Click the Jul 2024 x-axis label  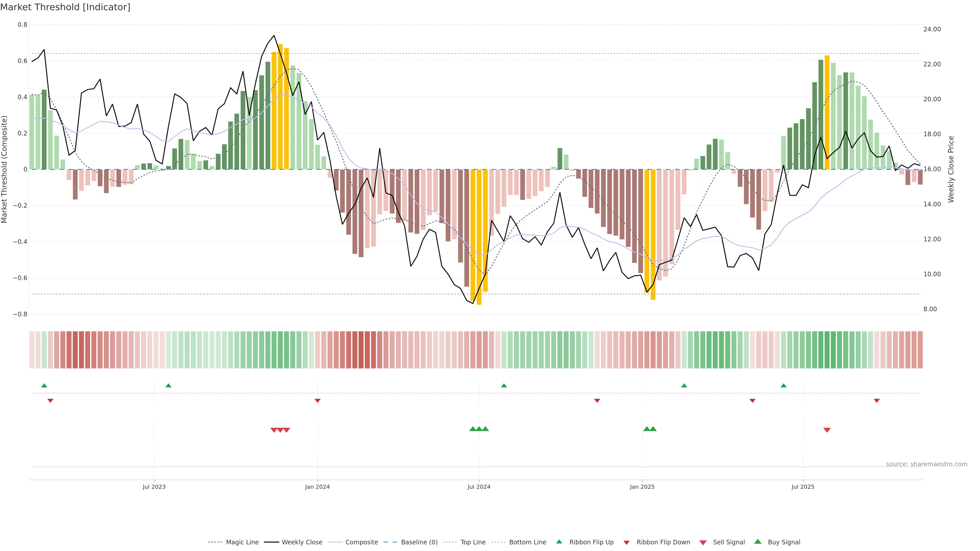pos(479,487)
